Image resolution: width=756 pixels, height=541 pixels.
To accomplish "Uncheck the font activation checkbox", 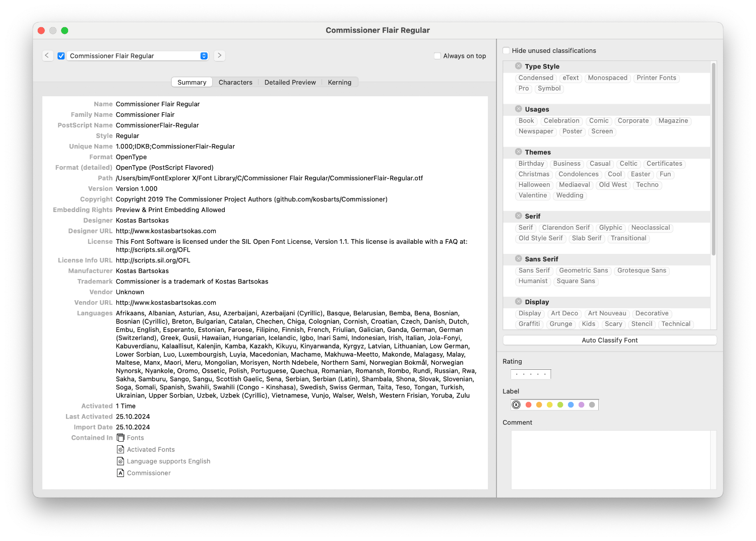I will tap(61, 56).
